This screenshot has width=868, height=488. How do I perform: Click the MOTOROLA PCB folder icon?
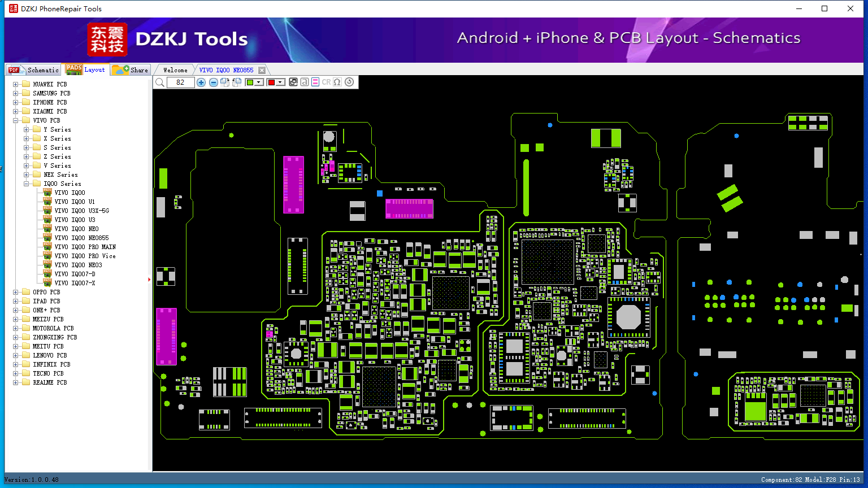(25, 328)
